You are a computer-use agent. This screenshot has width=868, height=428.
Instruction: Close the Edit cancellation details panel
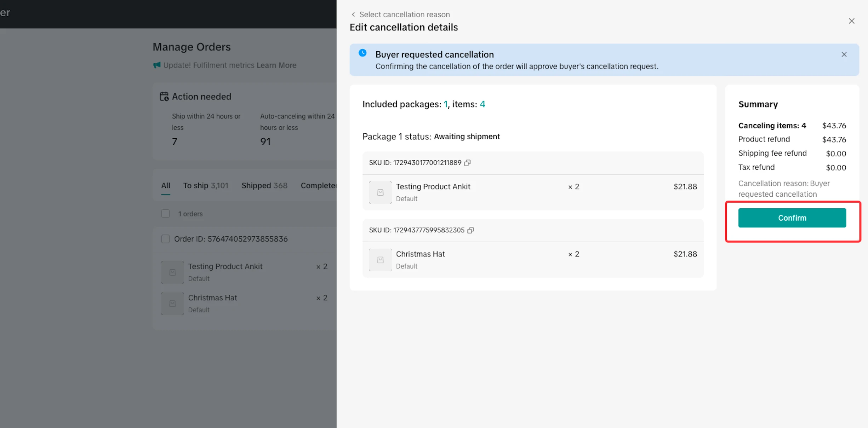851,21
